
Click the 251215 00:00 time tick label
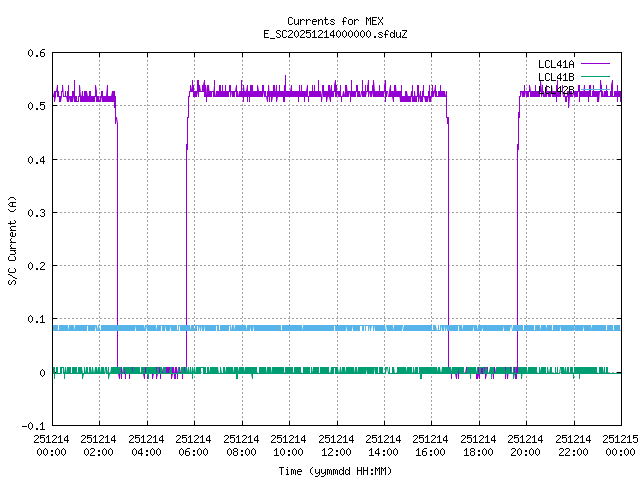[x=621, y=445]
